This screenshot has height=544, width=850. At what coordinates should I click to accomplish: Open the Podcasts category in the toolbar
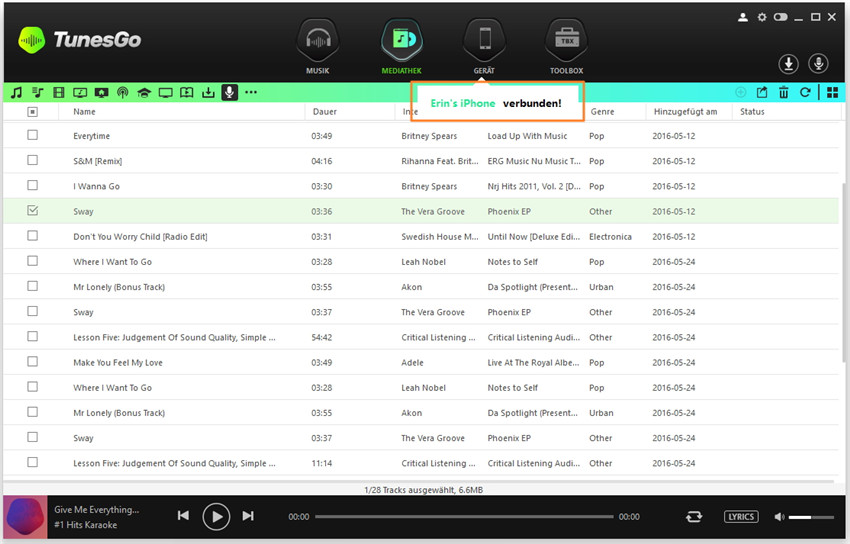coord(122,93)
